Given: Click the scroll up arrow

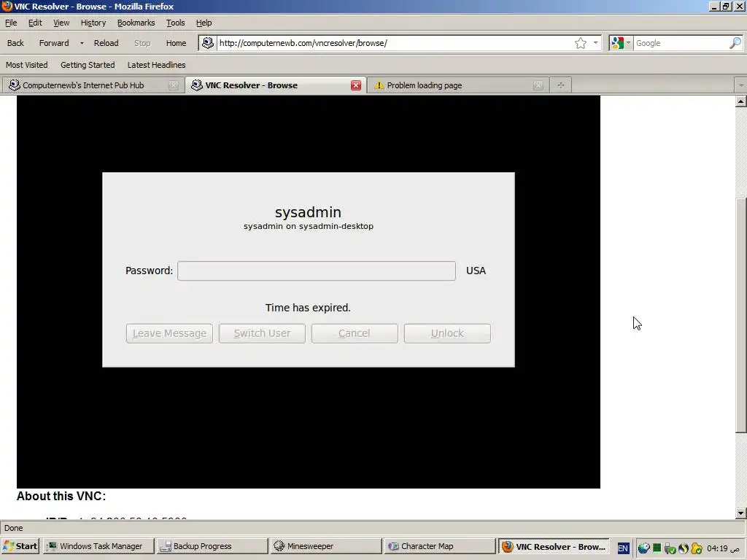Looking at the screenshot, I should coord(741,101).
